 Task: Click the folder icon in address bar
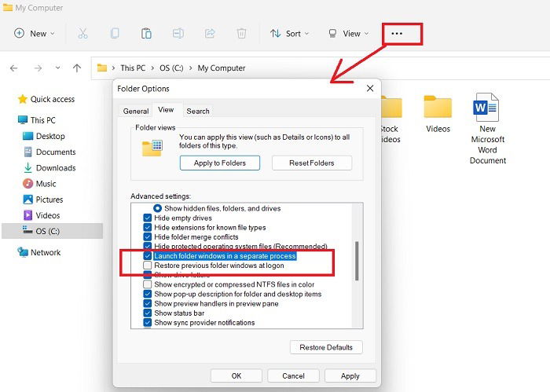point(101,68)
